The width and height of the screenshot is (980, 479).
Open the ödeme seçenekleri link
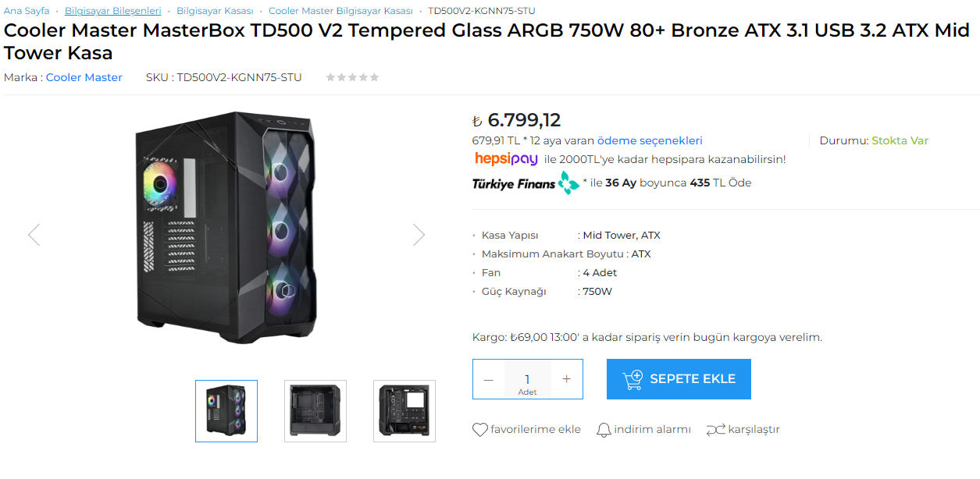click(650, 141)
